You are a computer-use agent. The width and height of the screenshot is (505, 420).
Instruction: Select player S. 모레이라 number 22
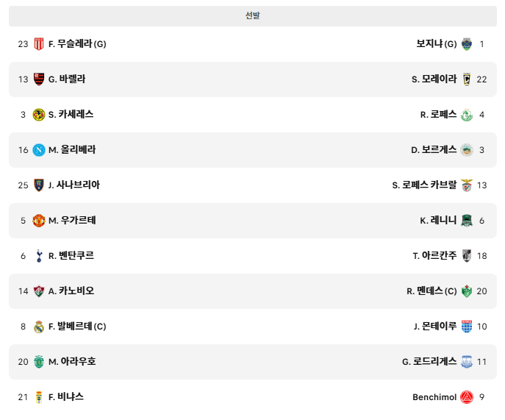click(x=434, y=79)
